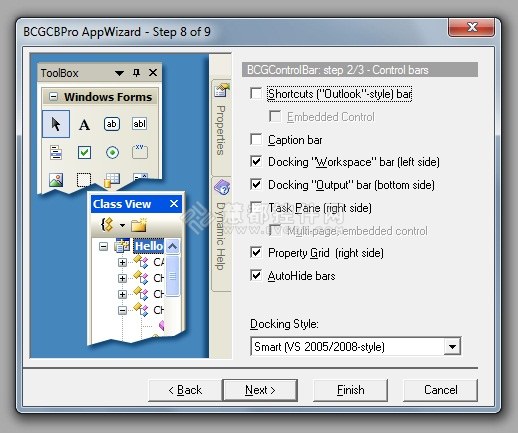Switch to the Dynamic Help side tab

pos(221,234)
